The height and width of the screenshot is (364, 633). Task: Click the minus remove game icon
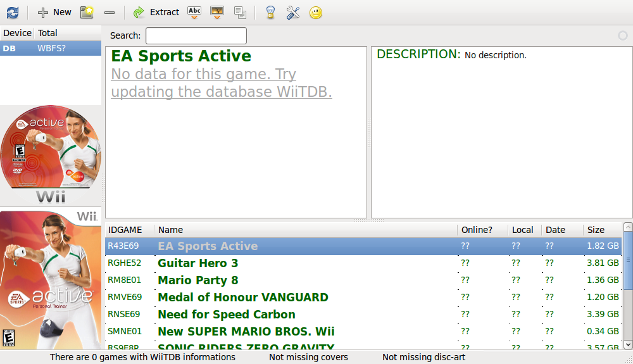point(110,13)
